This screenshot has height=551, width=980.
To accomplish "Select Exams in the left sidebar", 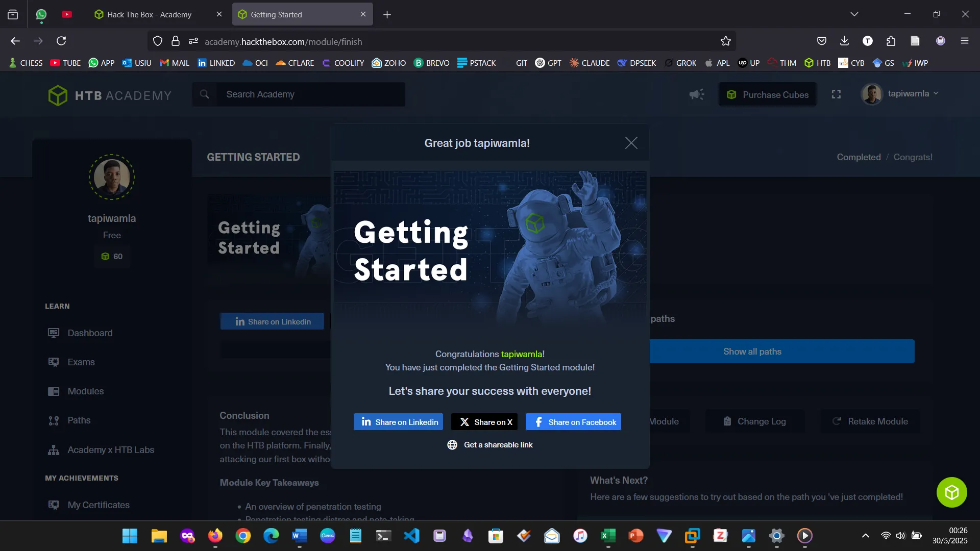I will 81,362.
